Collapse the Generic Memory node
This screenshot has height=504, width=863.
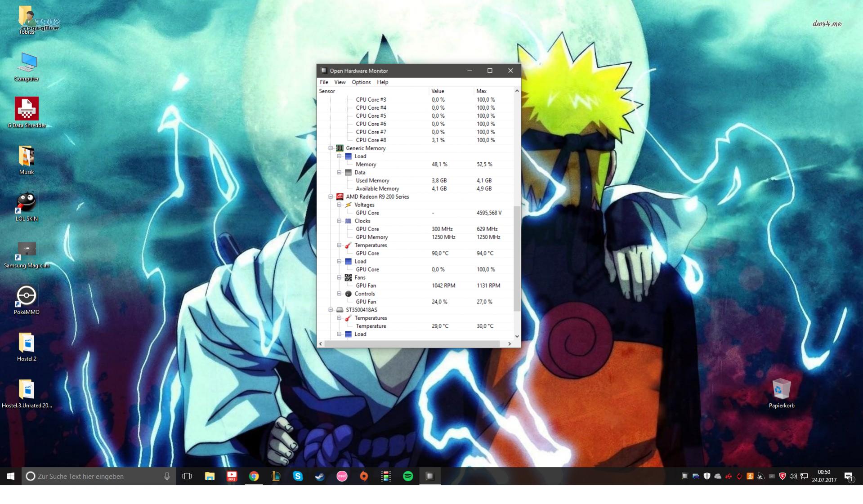pyautogui.click(x=331, y=148)
